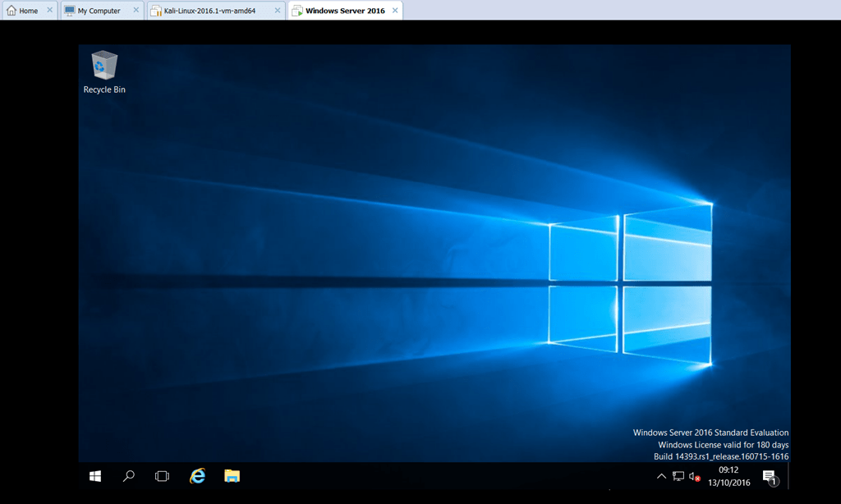The height and width of the screenshot is (504, 841).
Task: Open the Action Center notification icon
Action: click(x=770, y=477)
